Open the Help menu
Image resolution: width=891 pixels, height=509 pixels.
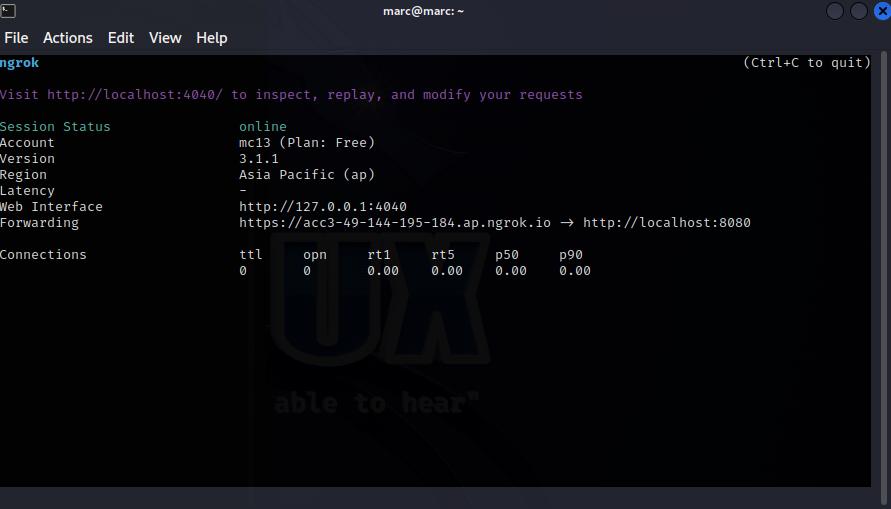tap(211, 38)
